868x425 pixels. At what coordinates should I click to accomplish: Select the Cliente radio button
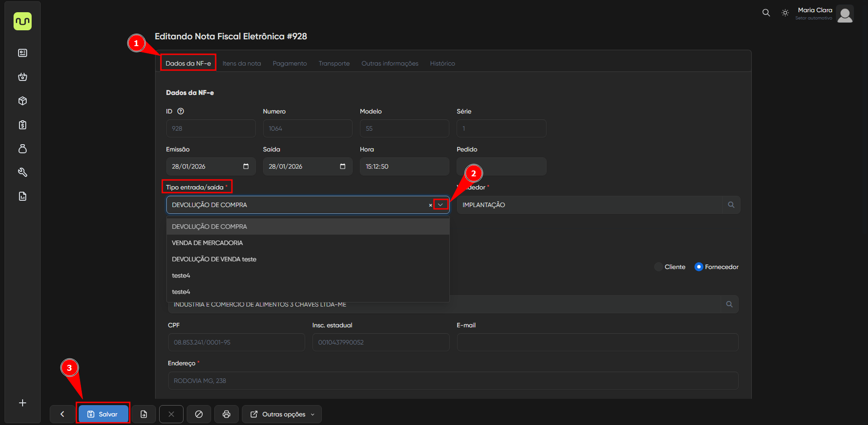(x=659, y=267)
